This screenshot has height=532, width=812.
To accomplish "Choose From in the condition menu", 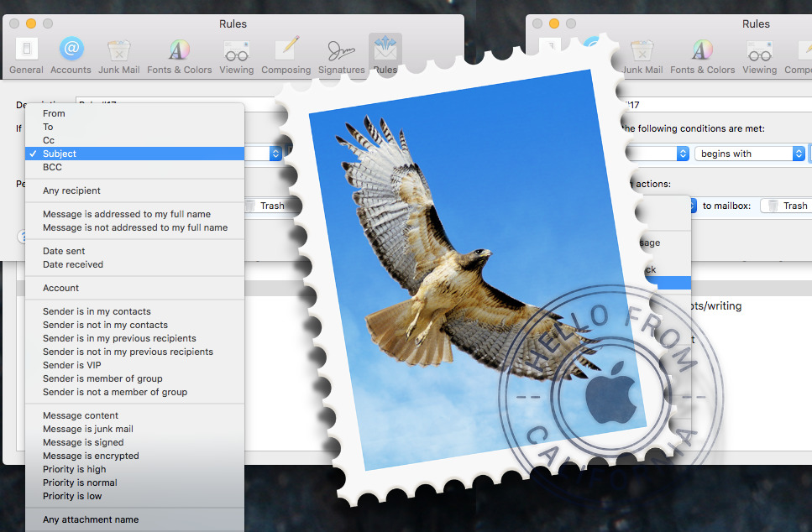I will coord(134,113).
